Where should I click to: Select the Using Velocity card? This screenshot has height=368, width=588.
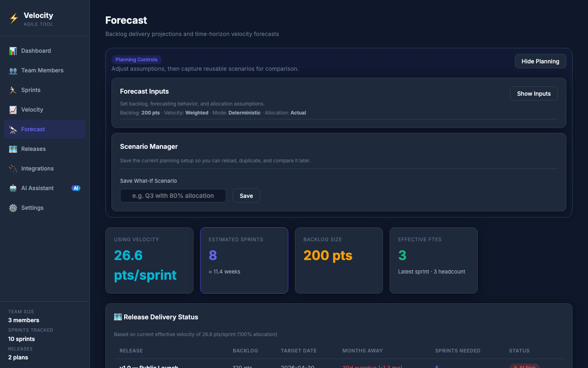[149, 260]
